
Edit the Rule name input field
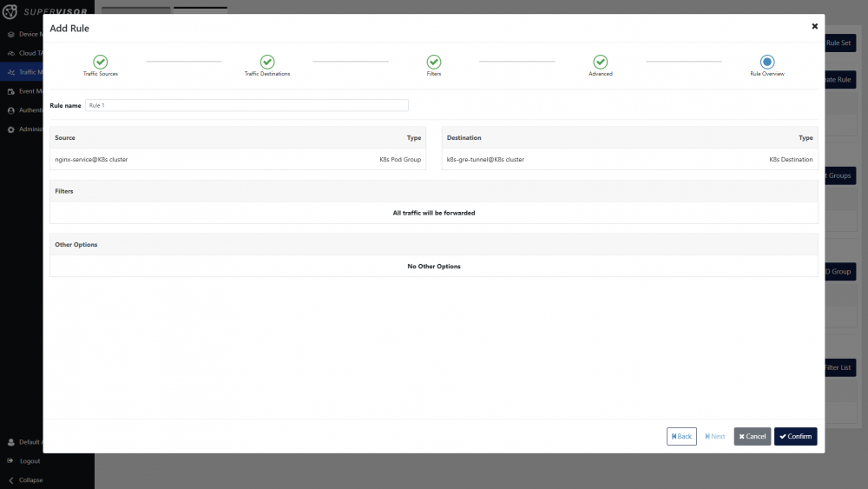247,105
